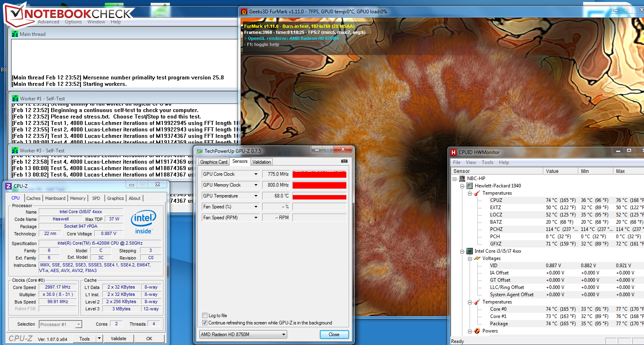Open the Prime95 Window menu
This screenshot has width=644, height=345.
point(96,22)
